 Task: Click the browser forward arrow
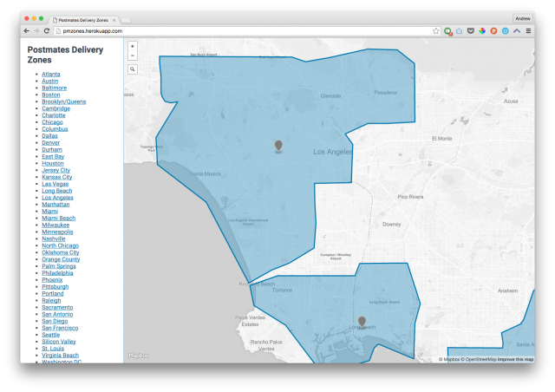36,31
